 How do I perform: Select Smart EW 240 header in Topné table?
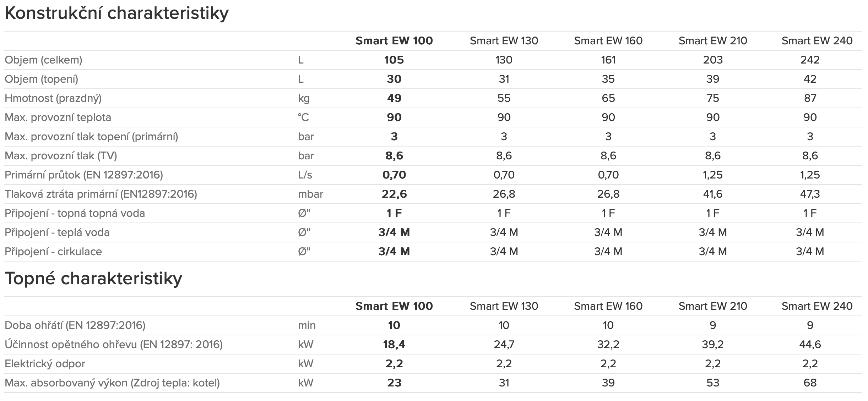click(817, 306)
